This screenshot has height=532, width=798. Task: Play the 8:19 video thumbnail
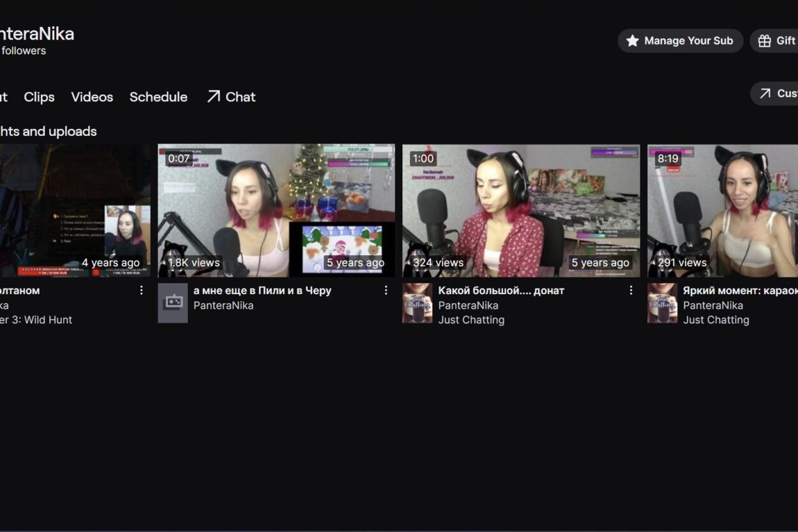coord(723,211)
